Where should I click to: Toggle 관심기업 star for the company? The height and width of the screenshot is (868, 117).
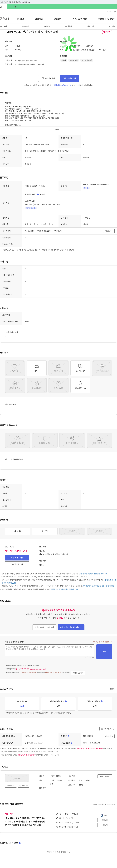click(11, 786)
